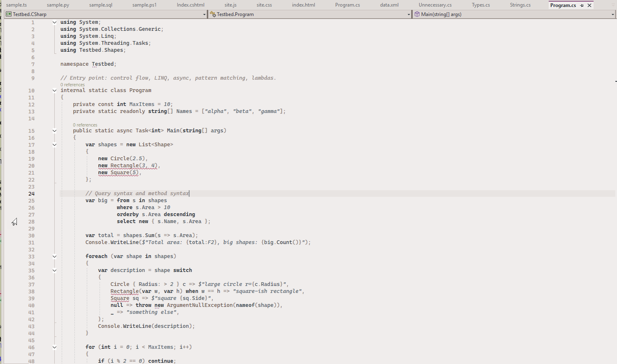Collapse the Program class at line 10
This screenshot has width=617, height=364.
coord(54,90)
